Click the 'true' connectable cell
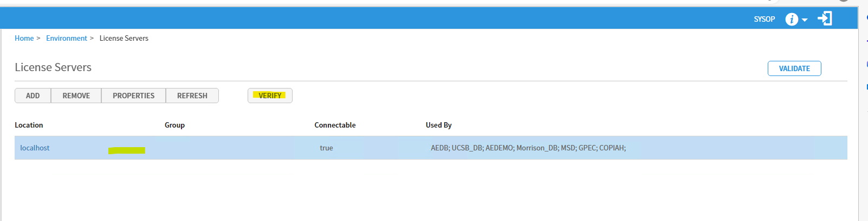Screen dimensions: 868x221 [326, 148]
